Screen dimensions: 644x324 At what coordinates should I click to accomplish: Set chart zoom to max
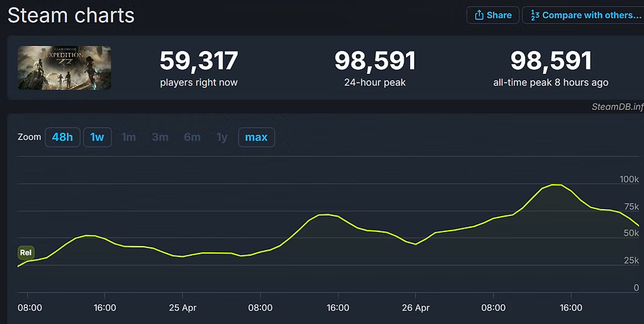point(256,137)
